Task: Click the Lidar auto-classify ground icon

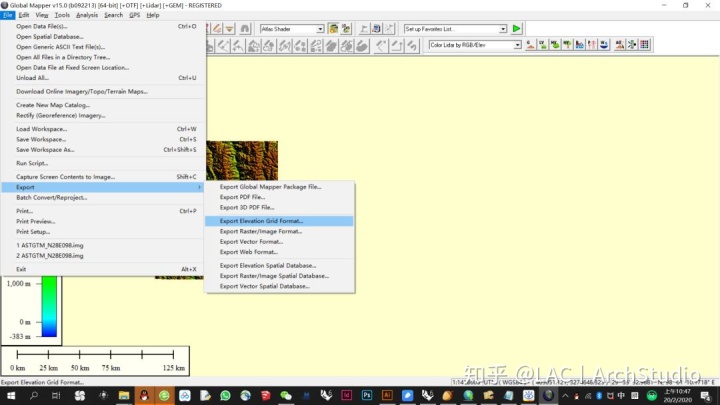Action: click(620, 45)
